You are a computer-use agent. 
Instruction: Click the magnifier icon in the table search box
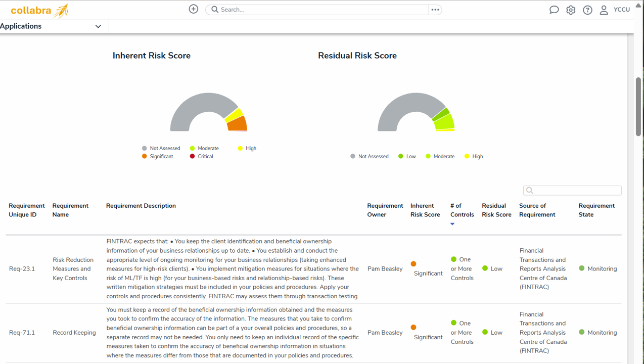point(529,190)
